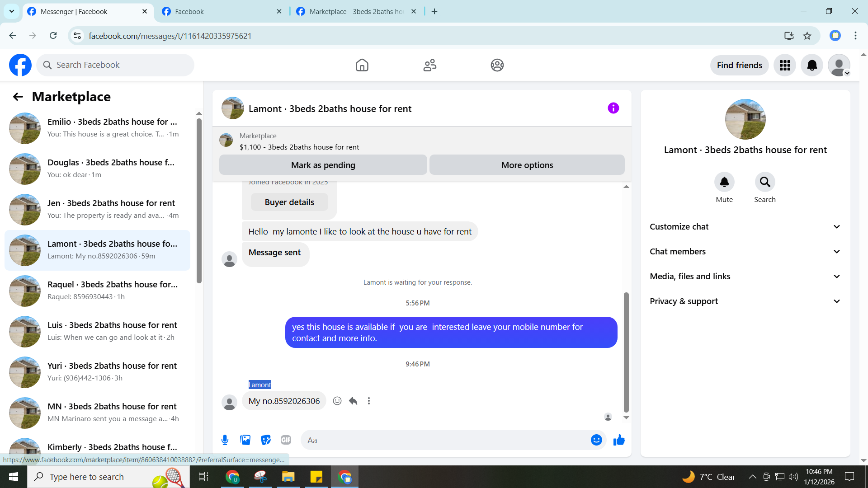Attach a photo using the image icon
The height and width of the screenshot is (488, 868).
[x=245, y=440]
